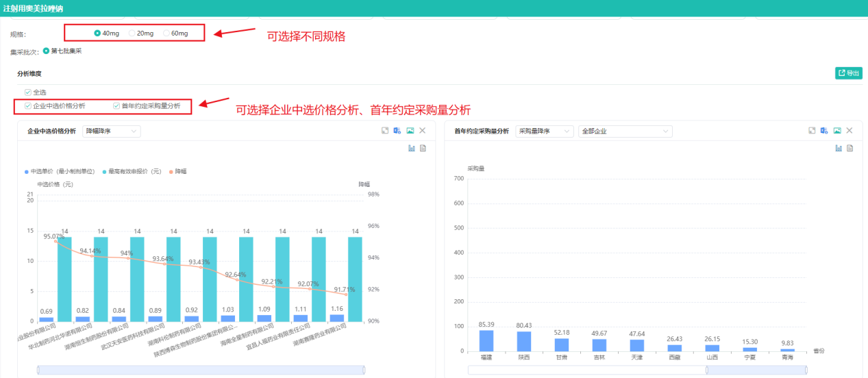This screenshot has height=378, width=868.
Task: Save 企业中选价格分析 chart as image
Action: point(410,131)
